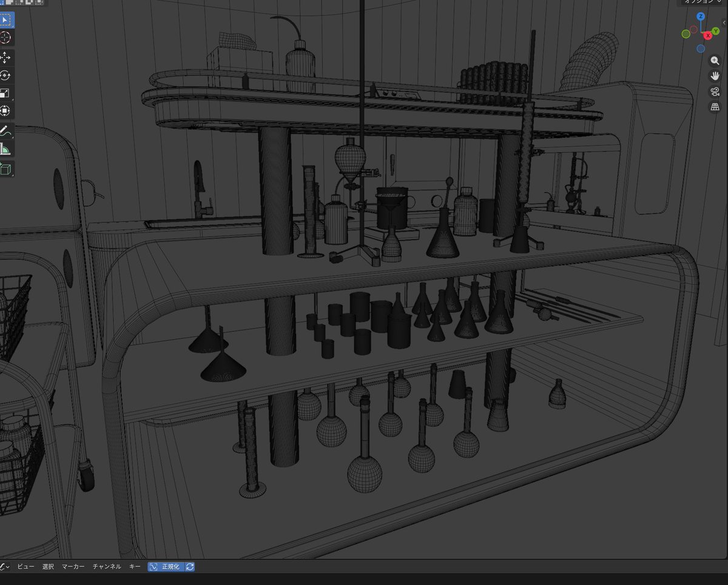Screen dimensions: 728x585
Task: Toggle the 正規化 button
Action: [x=166, y=566]
